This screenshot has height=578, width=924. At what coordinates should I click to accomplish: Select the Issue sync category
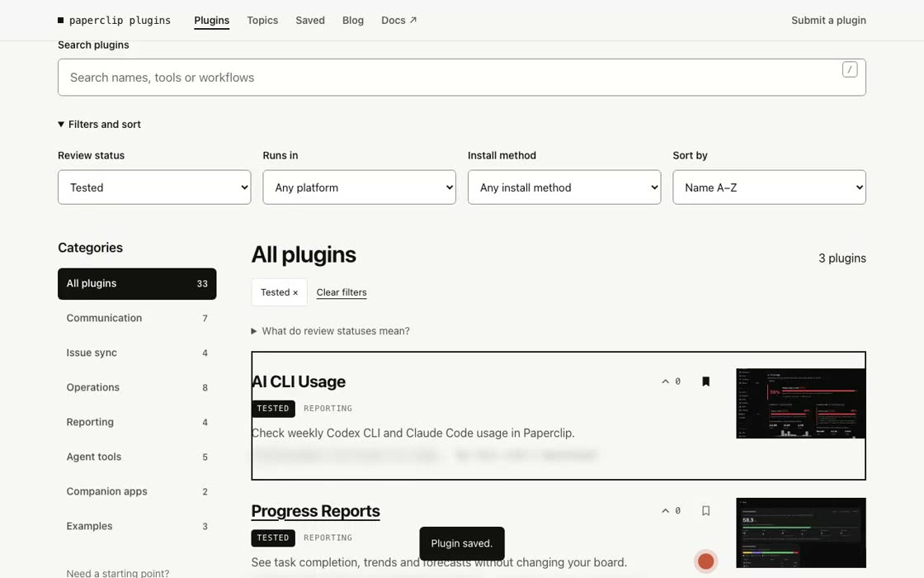(137, 353)
